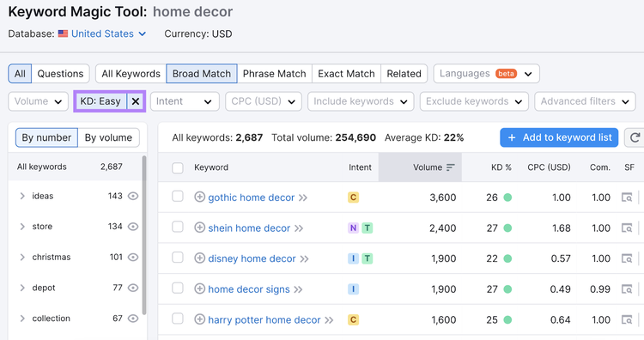Check the gothic home decor row
Screen dimensions: 644x340
coord(178,197)
